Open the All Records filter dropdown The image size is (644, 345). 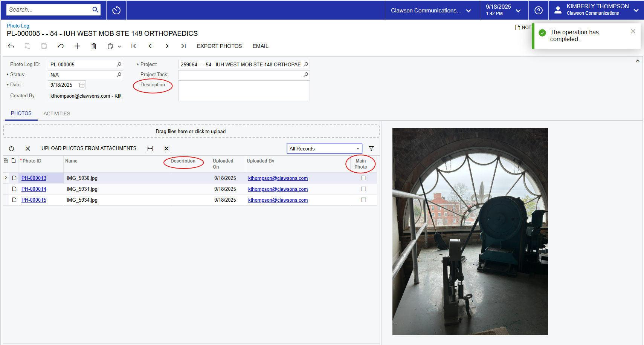[324, 149]
